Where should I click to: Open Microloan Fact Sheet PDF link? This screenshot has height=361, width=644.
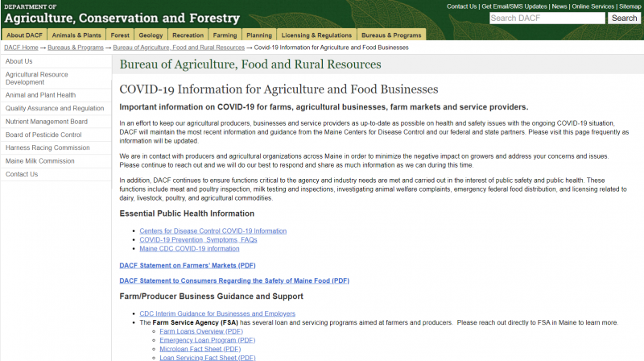pos(200,349)
